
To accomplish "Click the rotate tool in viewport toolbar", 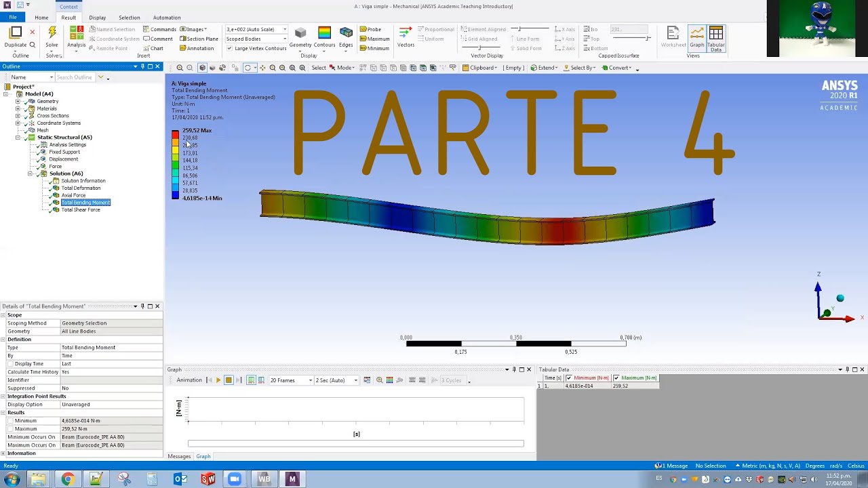I will click(x=248, y=68).
